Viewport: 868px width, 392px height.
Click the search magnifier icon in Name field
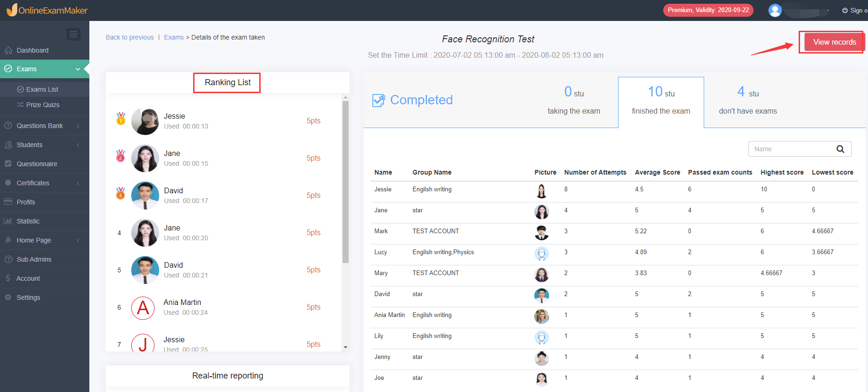[840, 149]
